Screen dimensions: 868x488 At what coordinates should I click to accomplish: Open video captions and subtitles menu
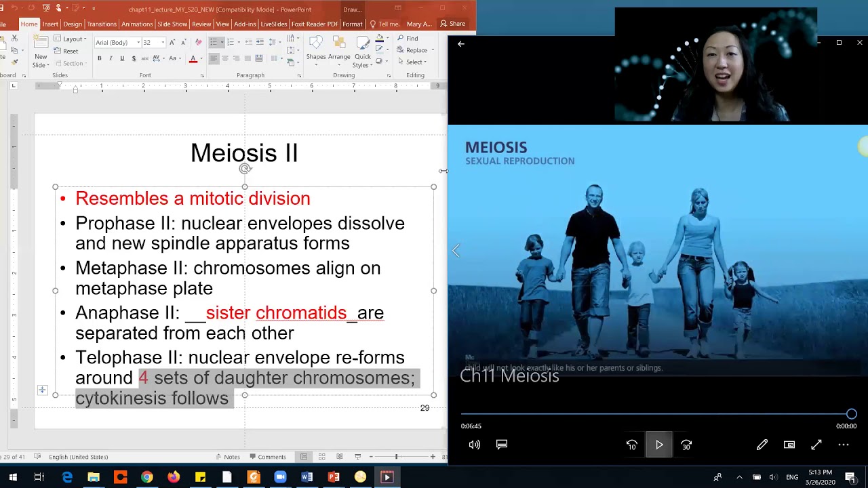coord(502,445)
